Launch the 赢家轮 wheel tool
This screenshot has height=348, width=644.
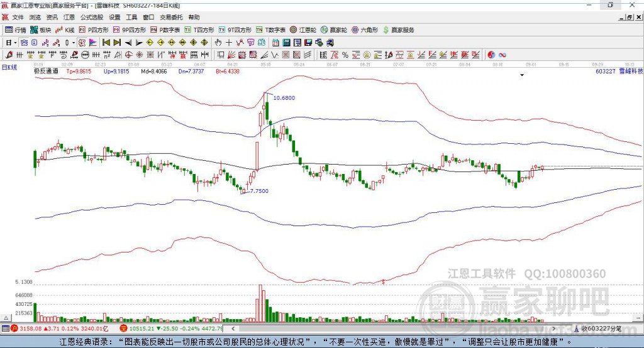coord(334,30)
